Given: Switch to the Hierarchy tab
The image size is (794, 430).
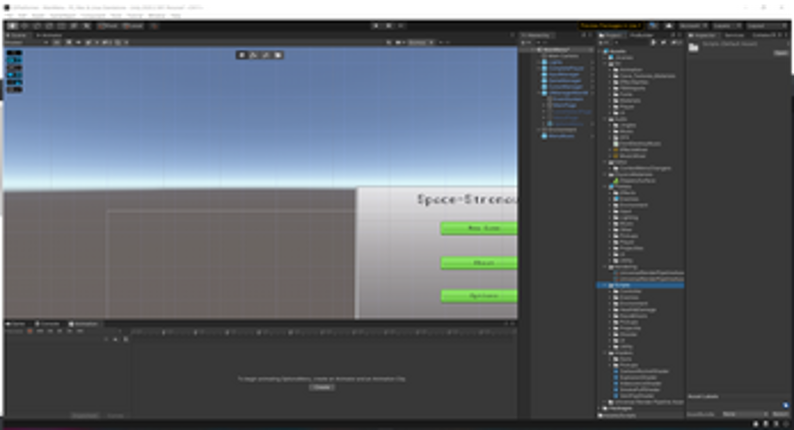Looking at the screenshot, I should tap(538, 35).
